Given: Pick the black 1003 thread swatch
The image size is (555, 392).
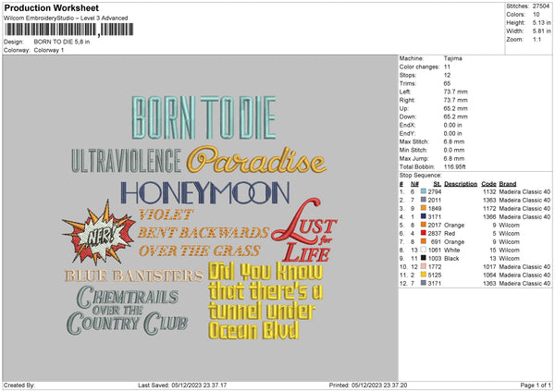Looking at the screenshot, I should pyautogui.click(x=424, y=258).
